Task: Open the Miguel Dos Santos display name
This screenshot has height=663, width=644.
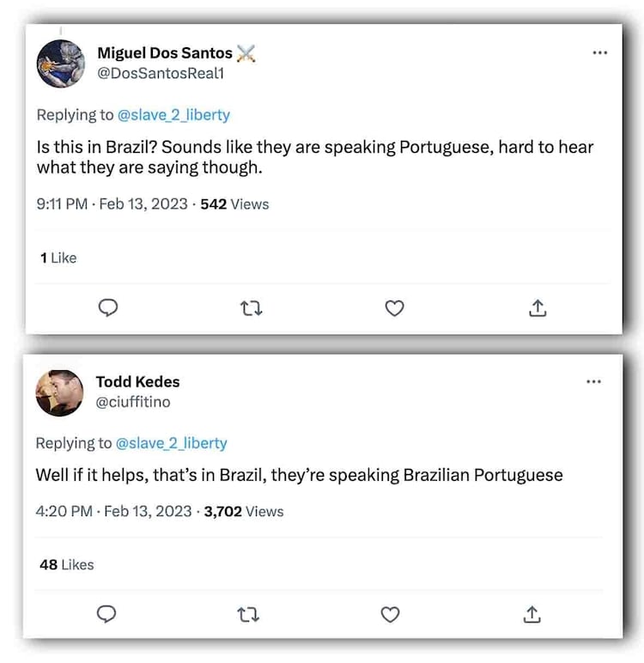Action: 164,53
